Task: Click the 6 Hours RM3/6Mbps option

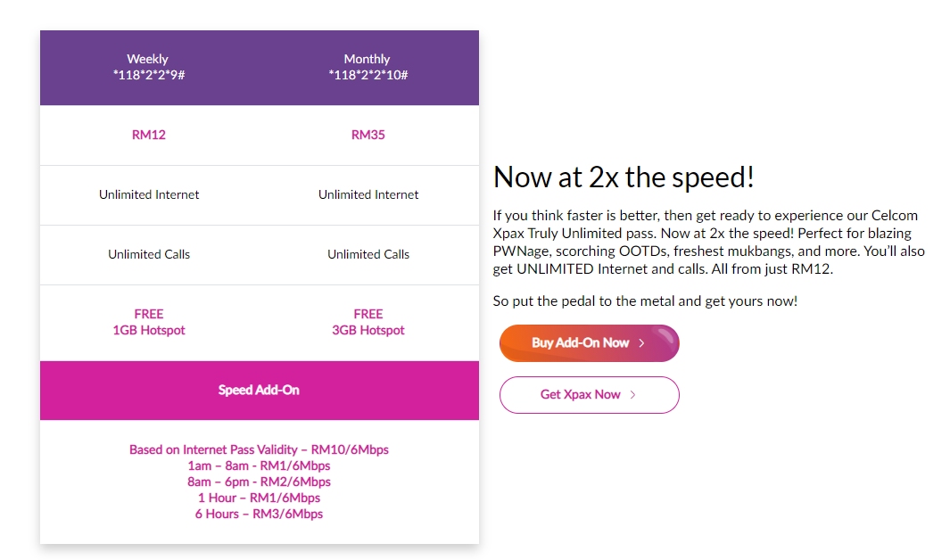Action: click(x=259, y=515)
